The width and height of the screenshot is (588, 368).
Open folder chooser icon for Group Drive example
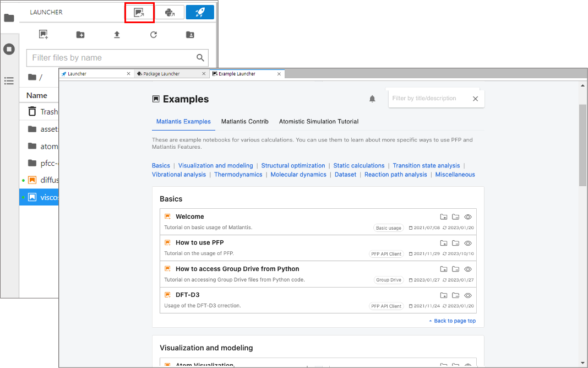(456, 269)
